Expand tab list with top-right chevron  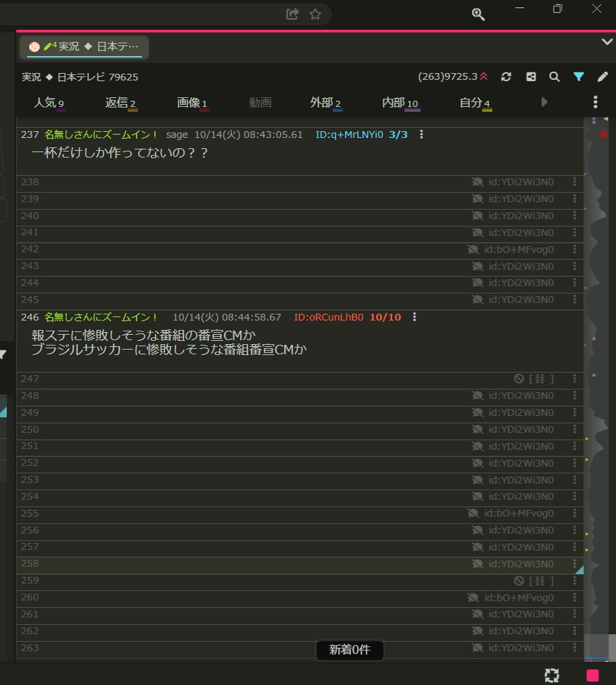[x=607, y=42]
